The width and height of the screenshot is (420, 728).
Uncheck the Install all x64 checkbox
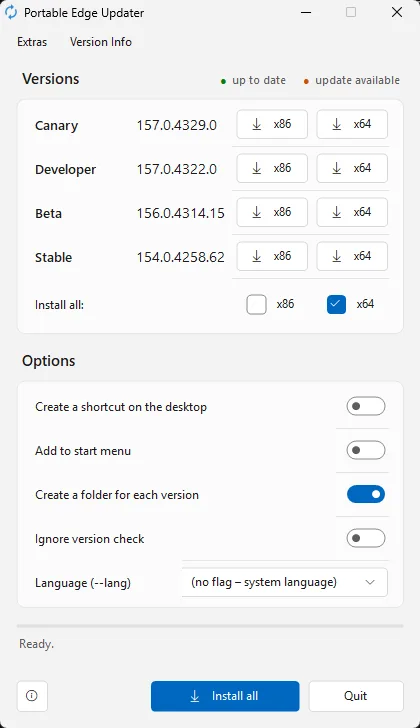[336, 305]
